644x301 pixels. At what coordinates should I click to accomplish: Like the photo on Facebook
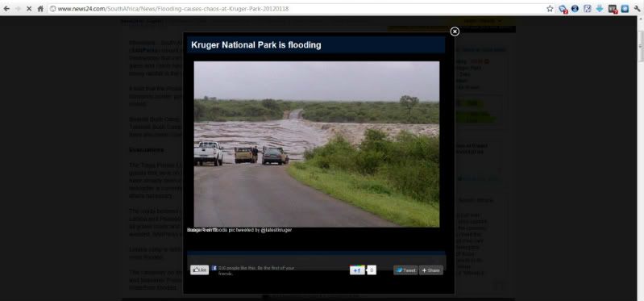pos(200,270)
